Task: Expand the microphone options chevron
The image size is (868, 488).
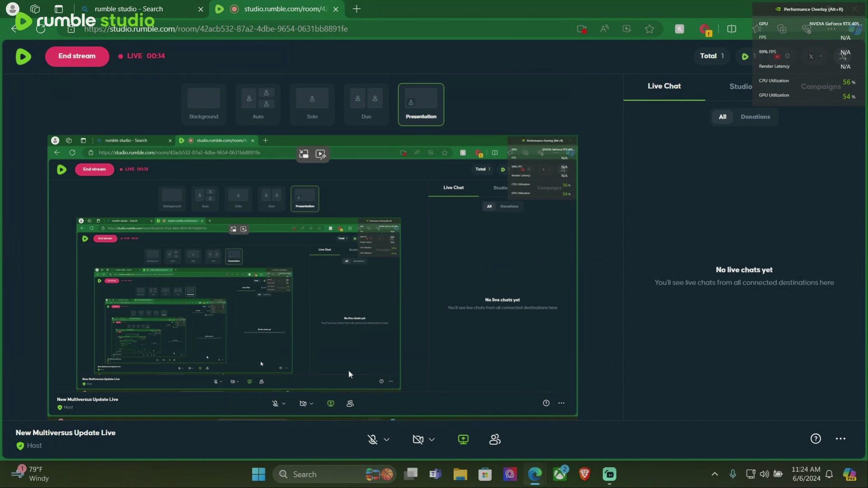Action: coord(387,439)
